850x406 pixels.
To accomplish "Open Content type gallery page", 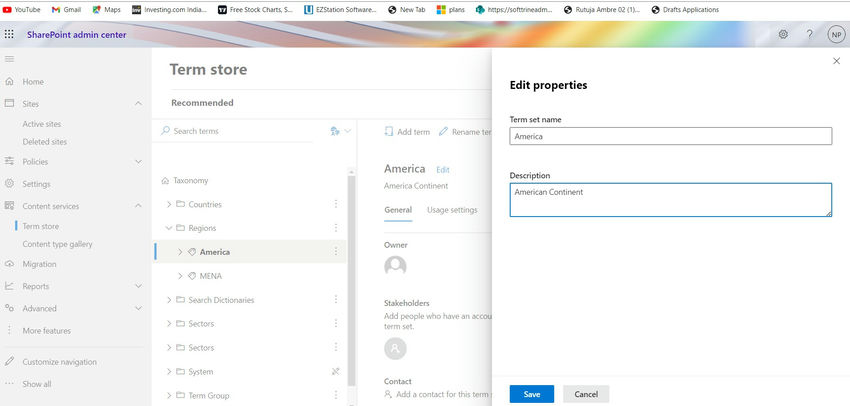I will tap(57, 244).
